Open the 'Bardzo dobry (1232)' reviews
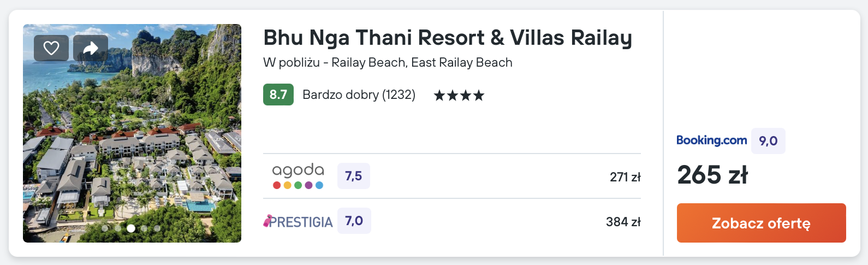 tap(359, 95)
